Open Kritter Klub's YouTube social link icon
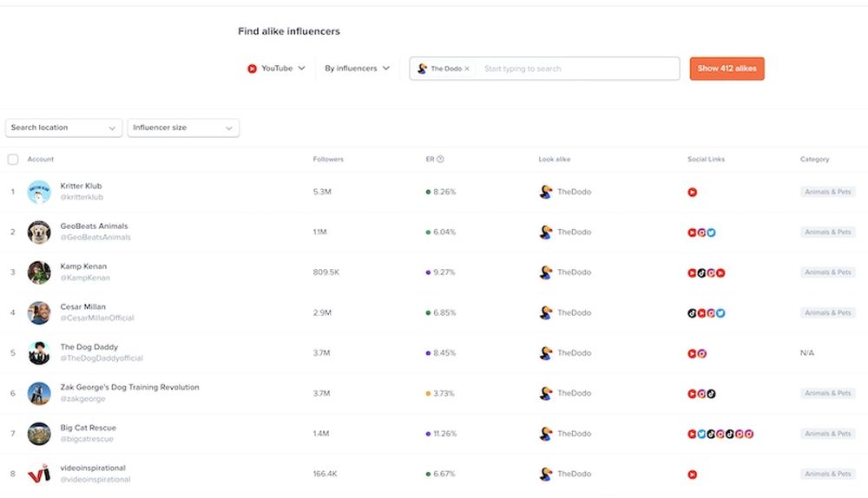868x498 pixels. 692,192
